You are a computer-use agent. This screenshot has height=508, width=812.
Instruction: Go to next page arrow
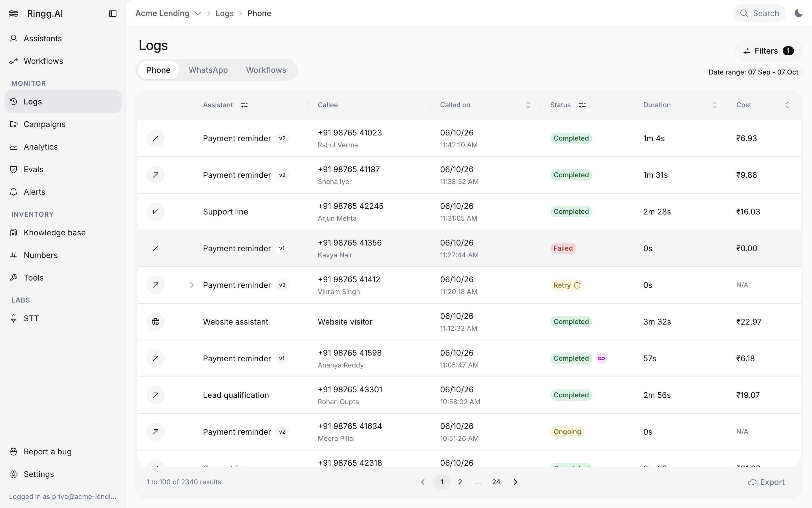515,482
